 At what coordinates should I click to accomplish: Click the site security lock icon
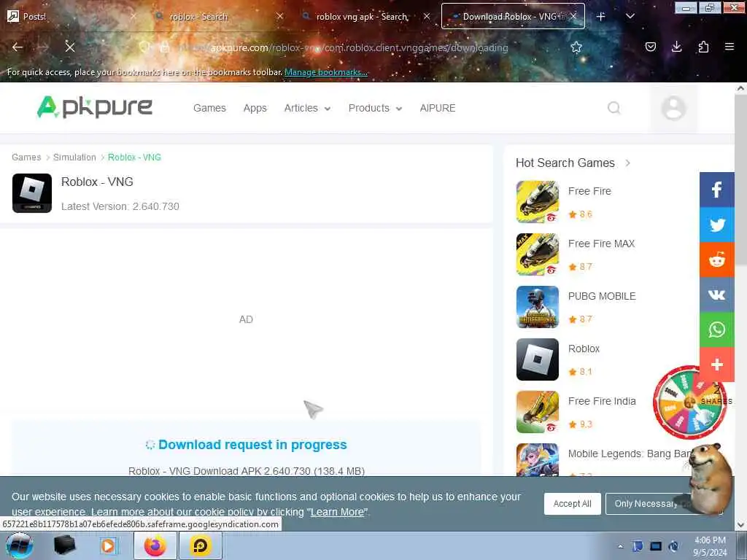(x=165, y=47)
